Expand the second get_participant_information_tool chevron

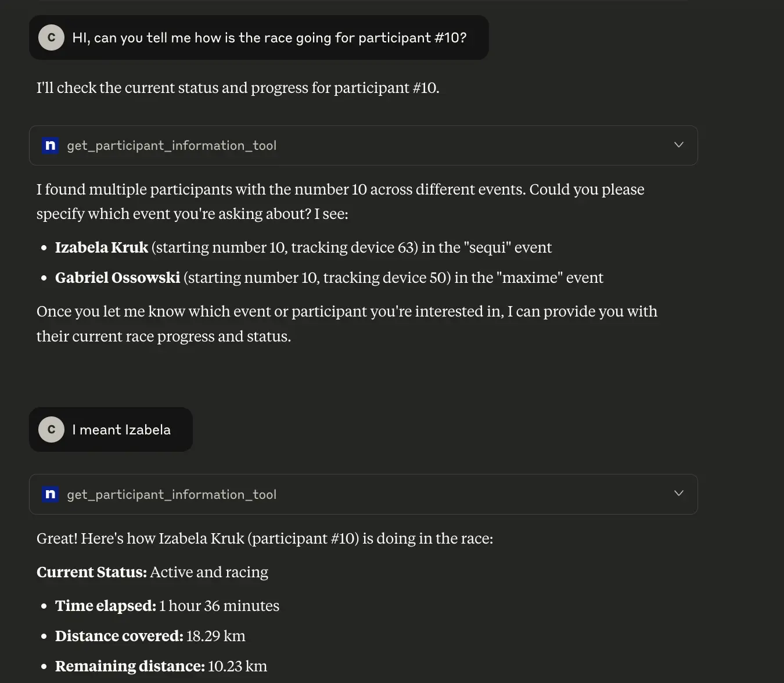click(678, 494)
